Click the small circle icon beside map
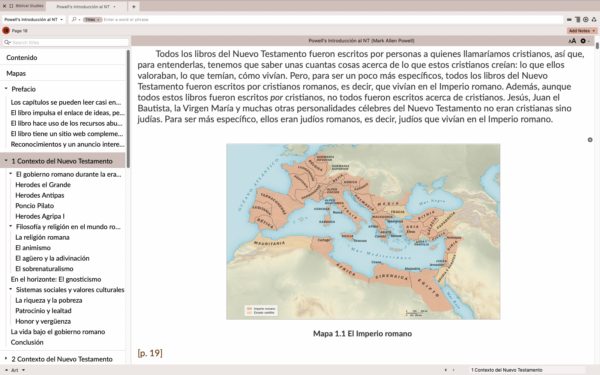This screenshot has height=375, width=600. pyautogui.click(x=590, y=140)
